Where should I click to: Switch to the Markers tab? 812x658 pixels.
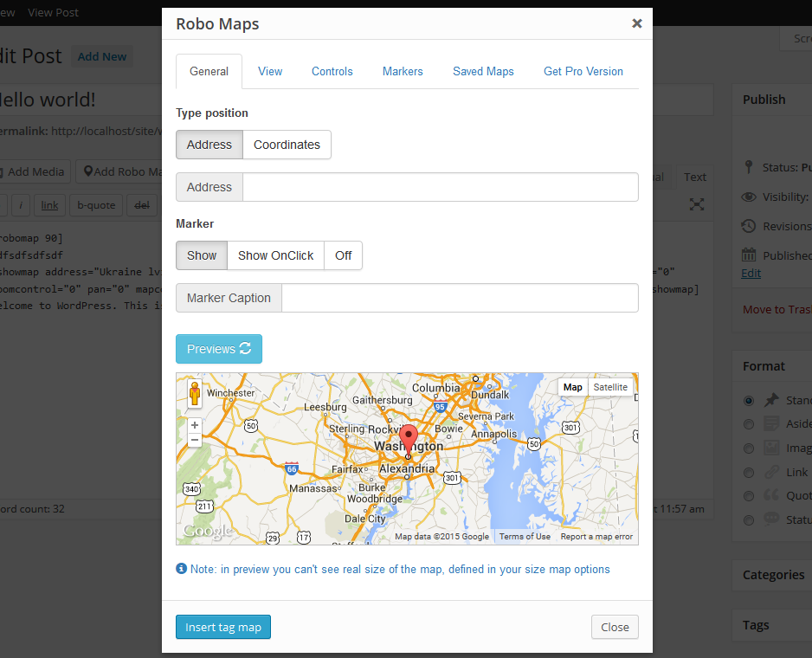coord(403,72)
